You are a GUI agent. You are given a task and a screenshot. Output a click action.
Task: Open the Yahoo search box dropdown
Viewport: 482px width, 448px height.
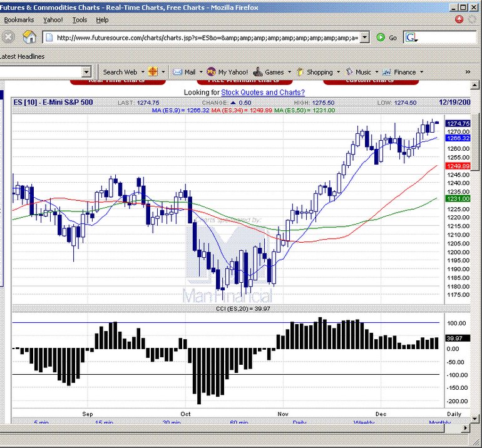pos(86,72)
